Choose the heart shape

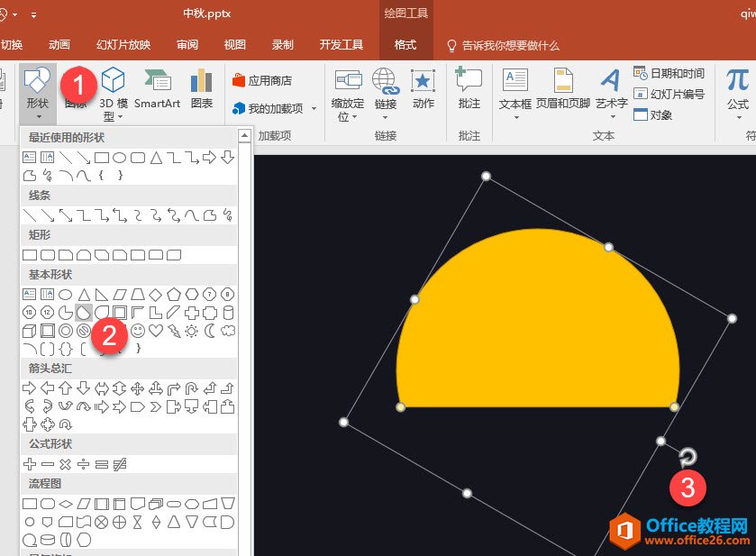click(155, 331)
